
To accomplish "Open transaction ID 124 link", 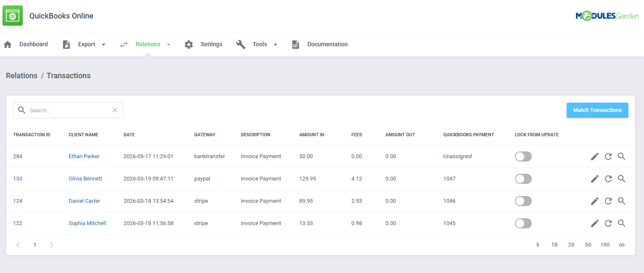I will [18, 201].
